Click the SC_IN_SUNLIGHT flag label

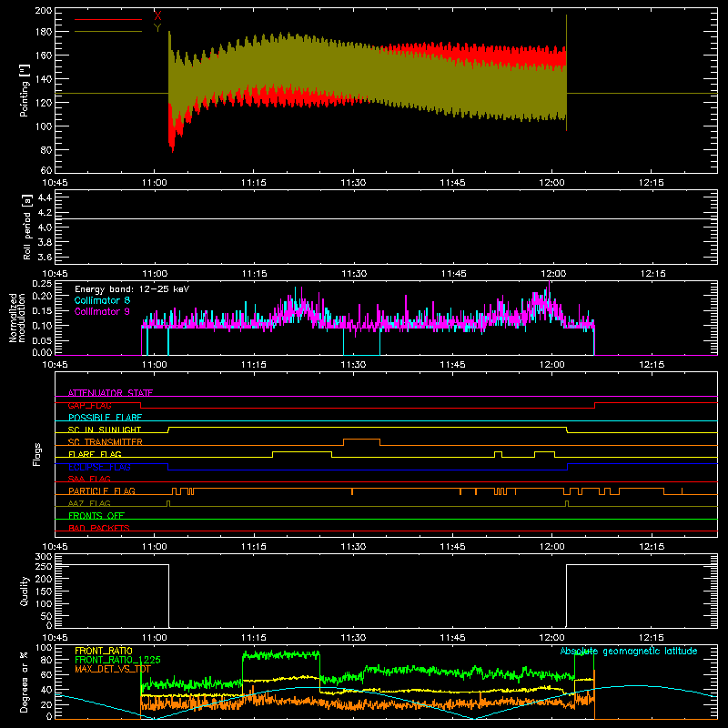[105, 430]
